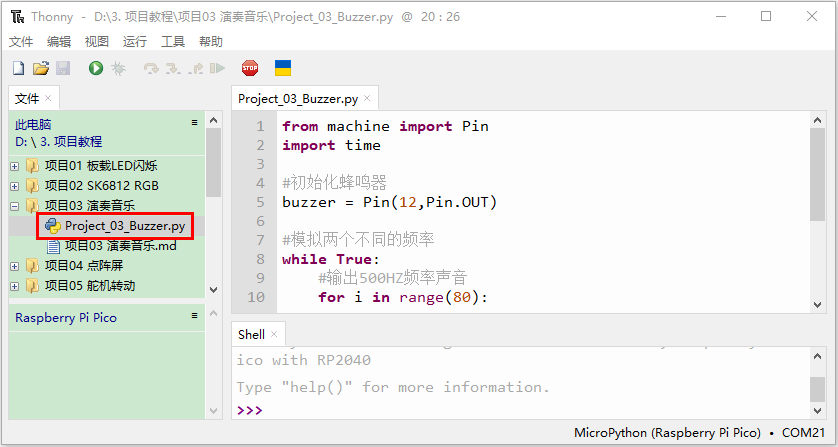This screenshot has width=838, height=447.
Task: Click the folder icon of 项目04 点阵屏
Action: coord(33,266)
